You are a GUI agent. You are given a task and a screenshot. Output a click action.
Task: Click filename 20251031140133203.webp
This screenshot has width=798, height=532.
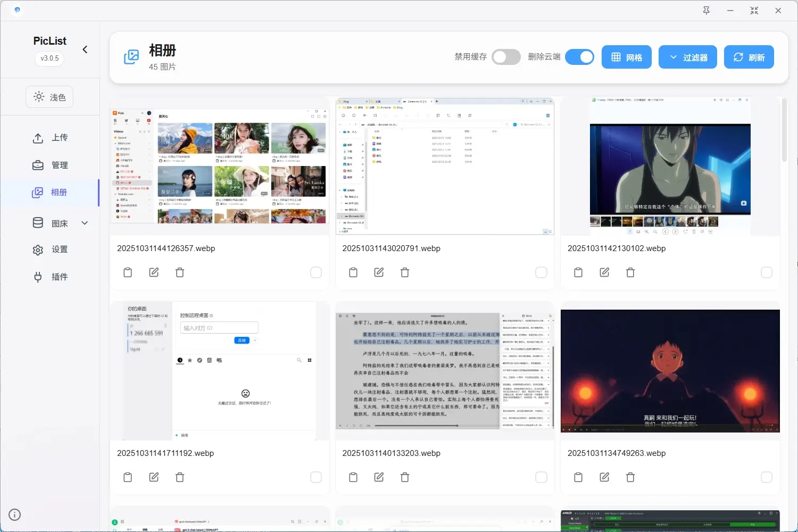click(392, 453)
